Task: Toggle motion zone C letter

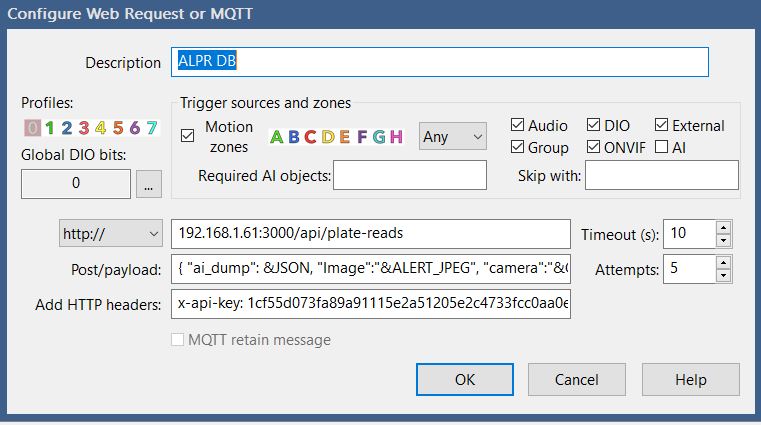Action: coord(310,137)
